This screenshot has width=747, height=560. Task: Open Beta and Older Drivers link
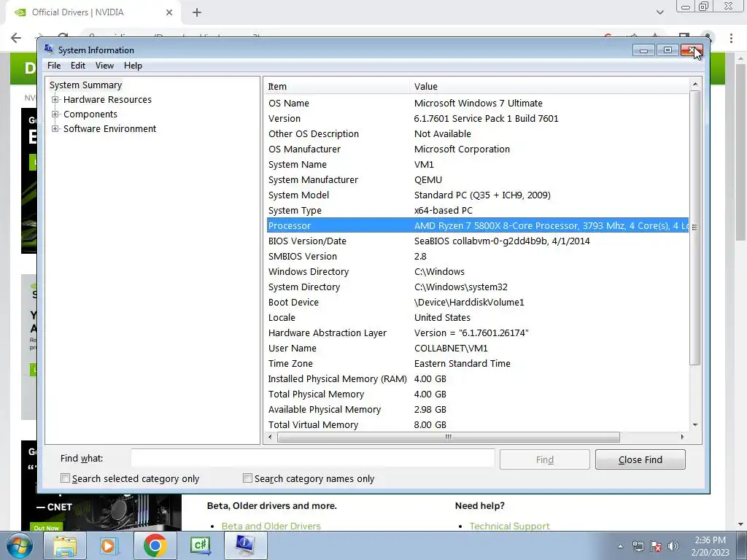tap(271, 526)
